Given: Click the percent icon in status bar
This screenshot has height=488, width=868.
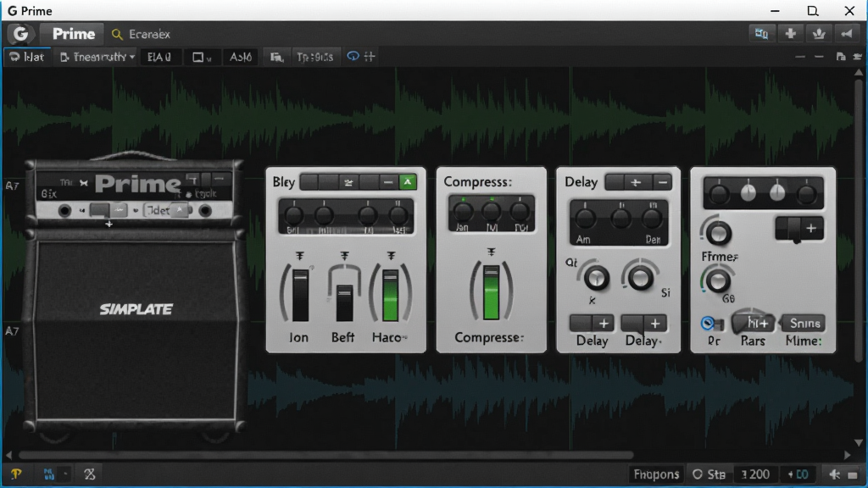Looking at the screenshot, I should point(90,474).
